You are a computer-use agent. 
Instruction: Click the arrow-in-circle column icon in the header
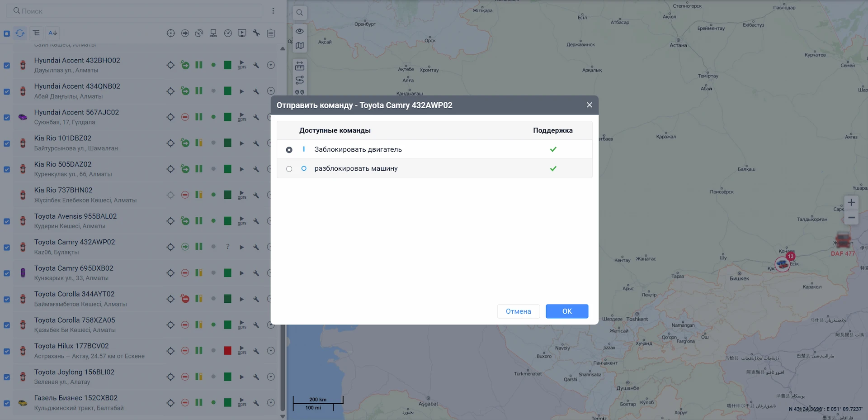185,33
